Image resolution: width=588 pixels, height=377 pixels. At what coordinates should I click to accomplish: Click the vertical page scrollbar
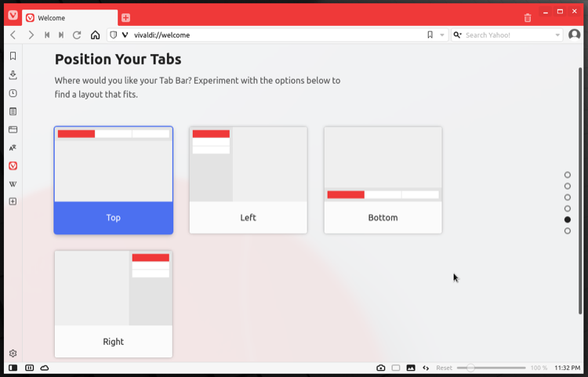(x=580, y=190)
